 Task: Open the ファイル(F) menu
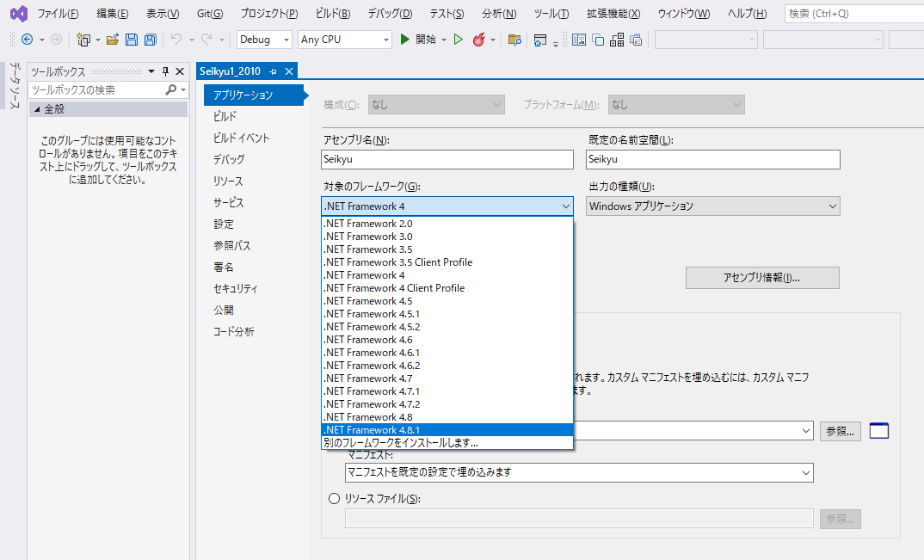(x=58, y=14)
